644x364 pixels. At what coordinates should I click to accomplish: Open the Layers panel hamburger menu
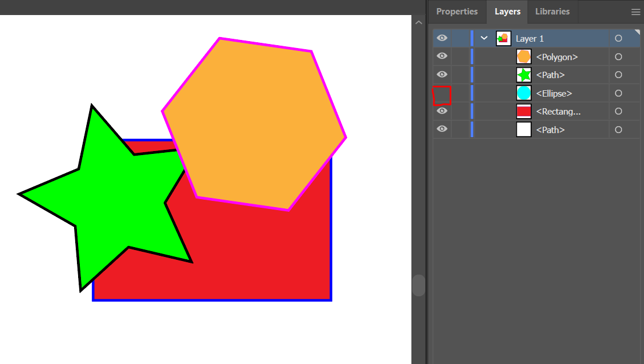coord(635,12)
